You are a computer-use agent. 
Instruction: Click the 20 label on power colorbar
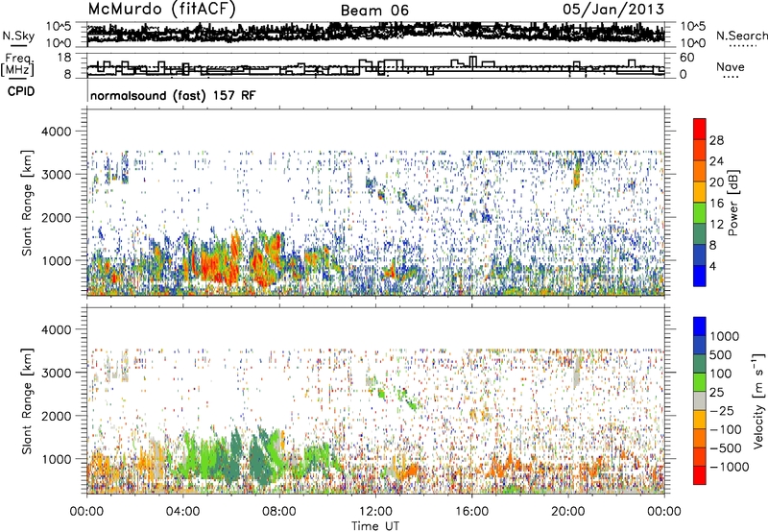[716, 182]
